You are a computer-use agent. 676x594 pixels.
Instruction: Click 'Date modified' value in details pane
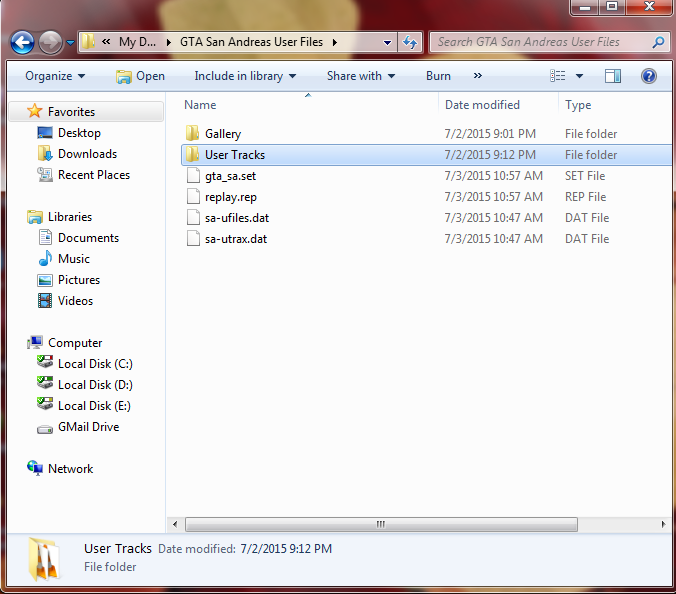286,549
